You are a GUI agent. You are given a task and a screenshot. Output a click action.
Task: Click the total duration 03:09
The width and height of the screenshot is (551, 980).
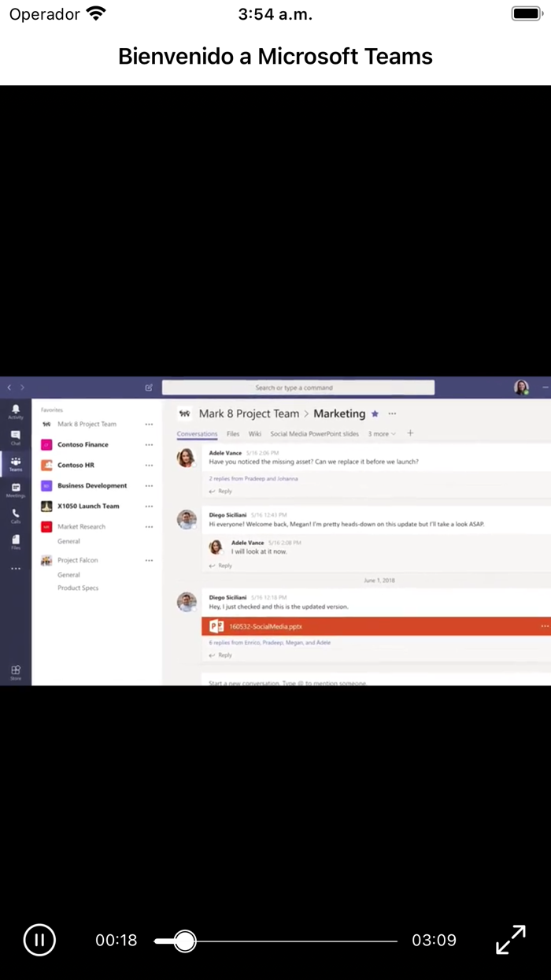434,940
